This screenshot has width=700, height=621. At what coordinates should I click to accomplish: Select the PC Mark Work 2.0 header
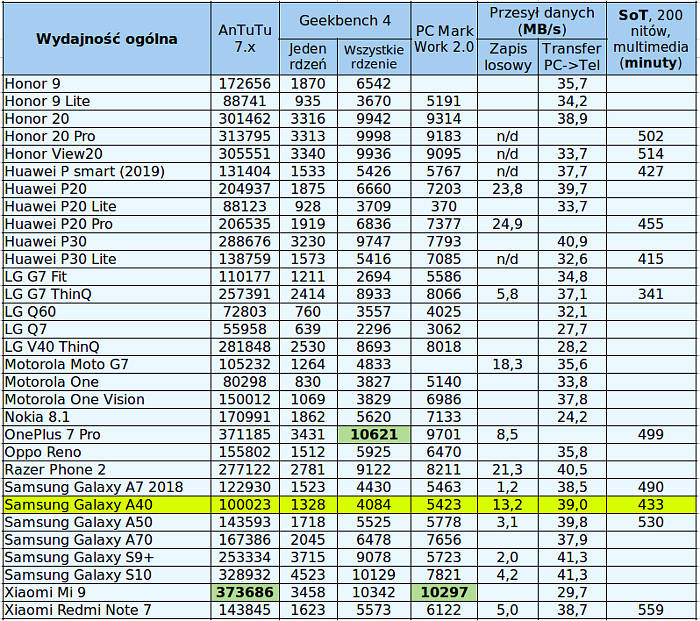(443, 39)
